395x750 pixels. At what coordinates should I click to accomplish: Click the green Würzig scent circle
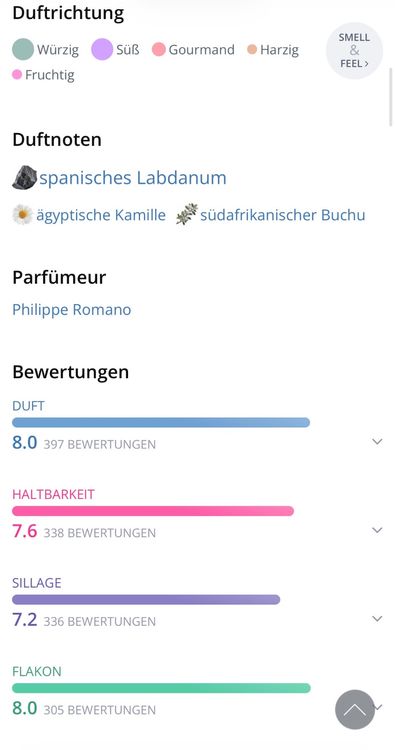click(x=23, y=50)
